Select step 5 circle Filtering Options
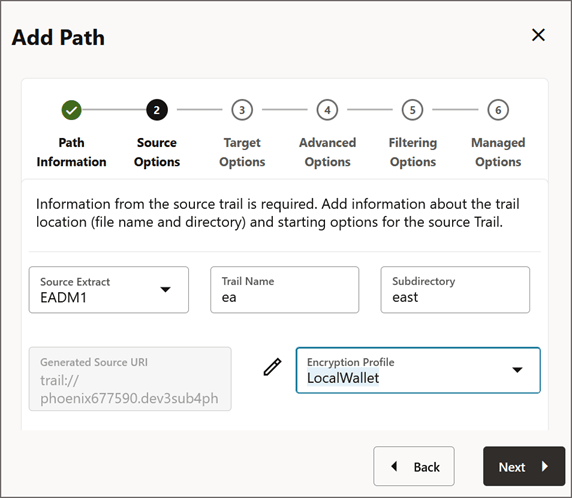Screen dimensions: 572x498 pyautogui.click(x=413, y=110)
